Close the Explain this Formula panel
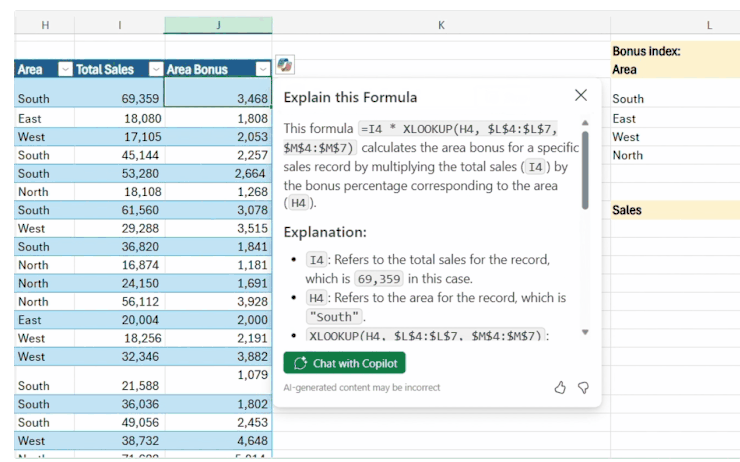Screen dimensions: 740x462 (580, 95)
